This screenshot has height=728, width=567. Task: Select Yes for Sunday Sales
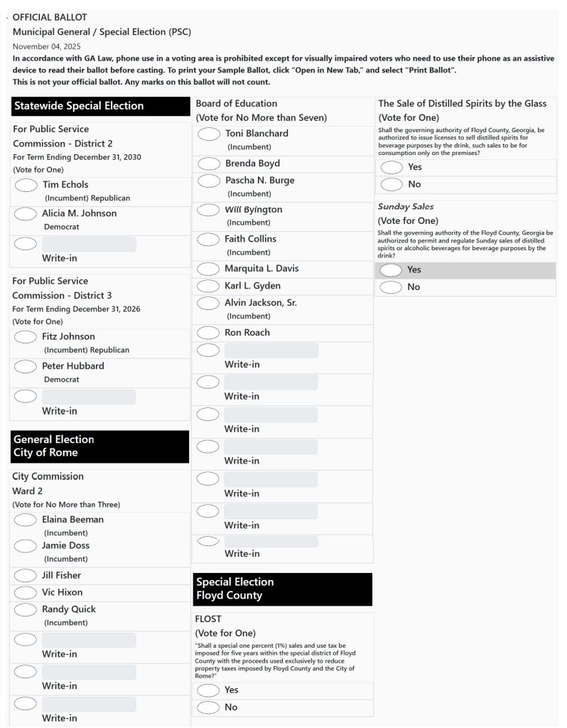(x=391, y=270)
